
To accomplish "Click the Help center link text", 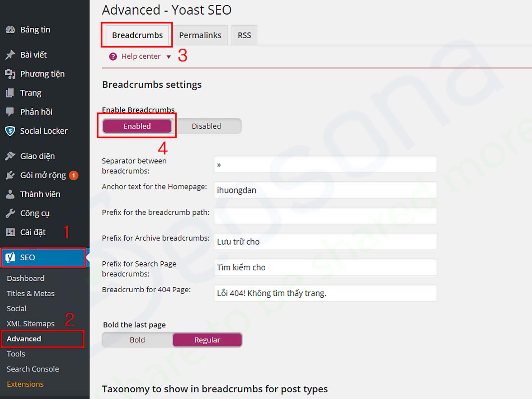I will tap(141, 57).
